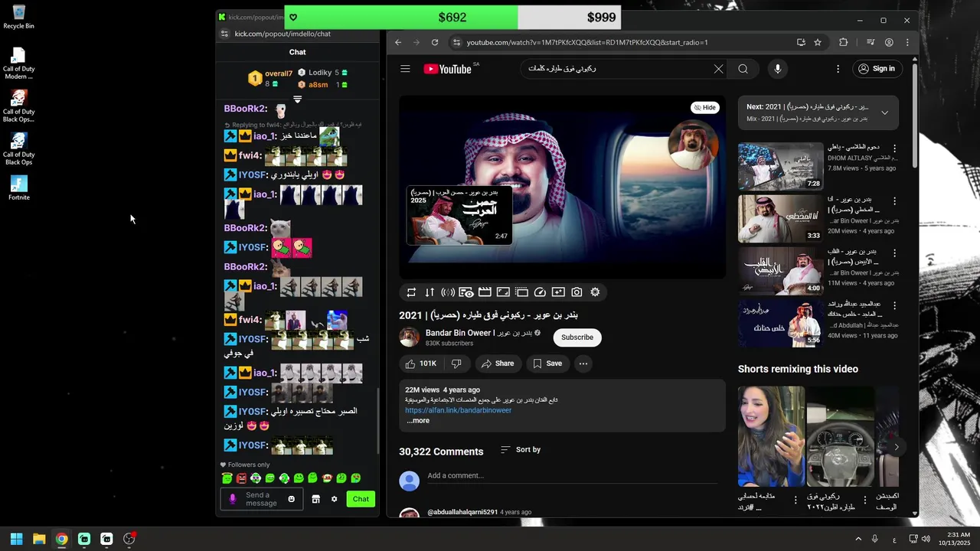Open options for the 5:56 suggested video
Screen dimensions: 980x551
coord(894,305)
